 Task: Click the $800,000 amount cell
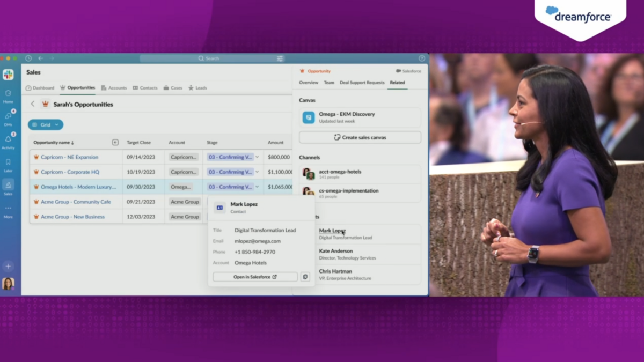click(x=279, y=157)
